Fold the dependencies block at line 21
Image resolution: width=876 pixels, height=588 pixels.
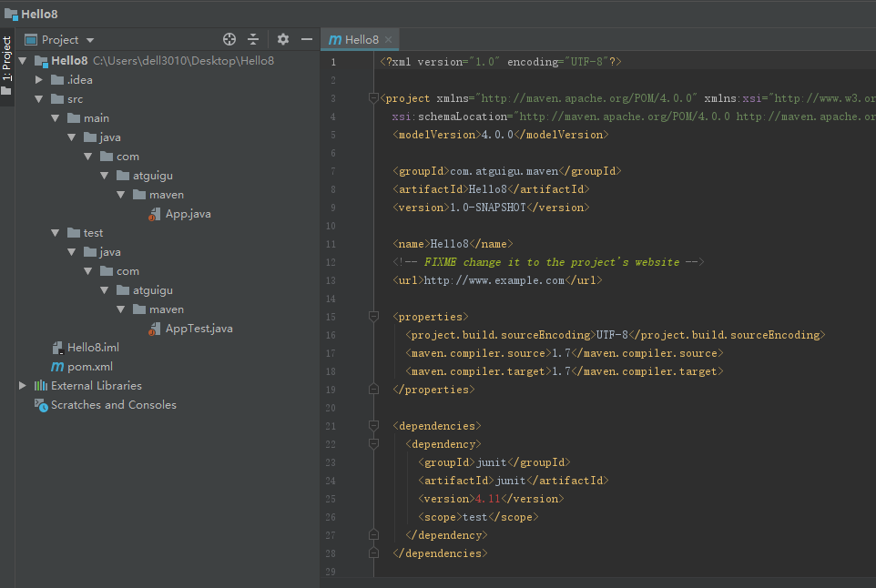click(x=373, y=426)
